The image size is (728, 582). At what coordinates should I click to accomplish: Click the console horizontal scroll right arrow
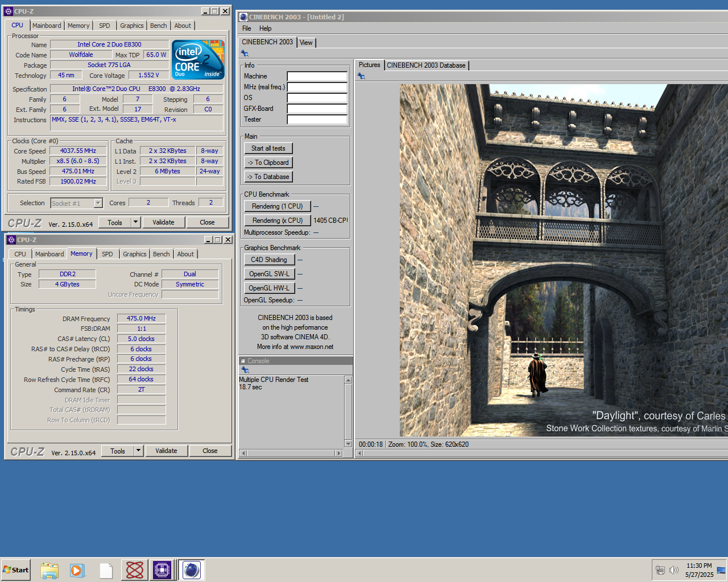pos(339,453)
